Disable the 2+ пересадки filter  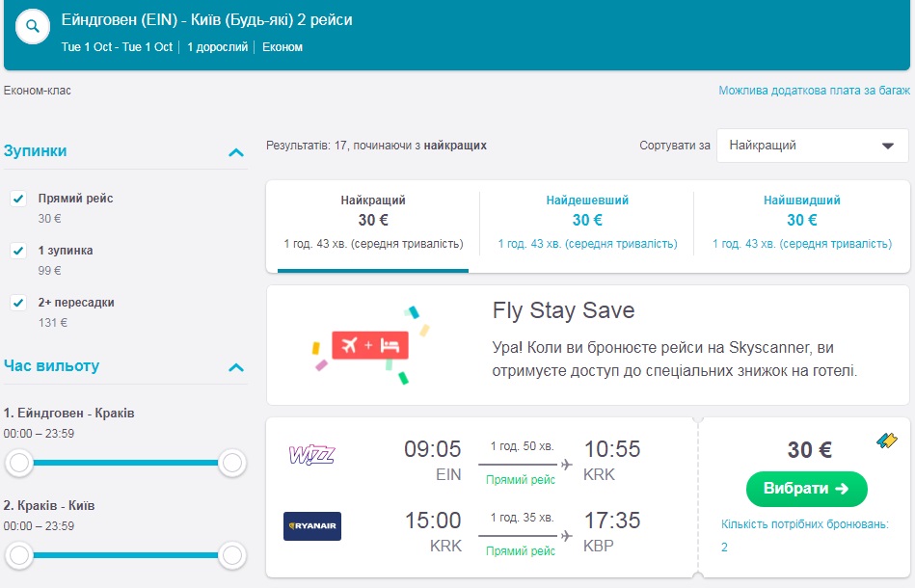[18, 303]
